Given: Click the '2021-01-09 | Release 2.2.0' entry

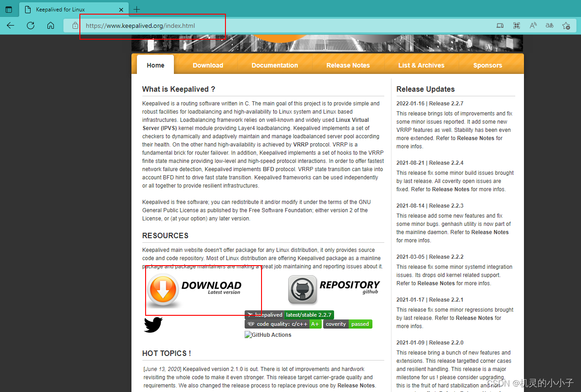Looking at the screenshot, I should pyautogui.click(x=430, y=343).
